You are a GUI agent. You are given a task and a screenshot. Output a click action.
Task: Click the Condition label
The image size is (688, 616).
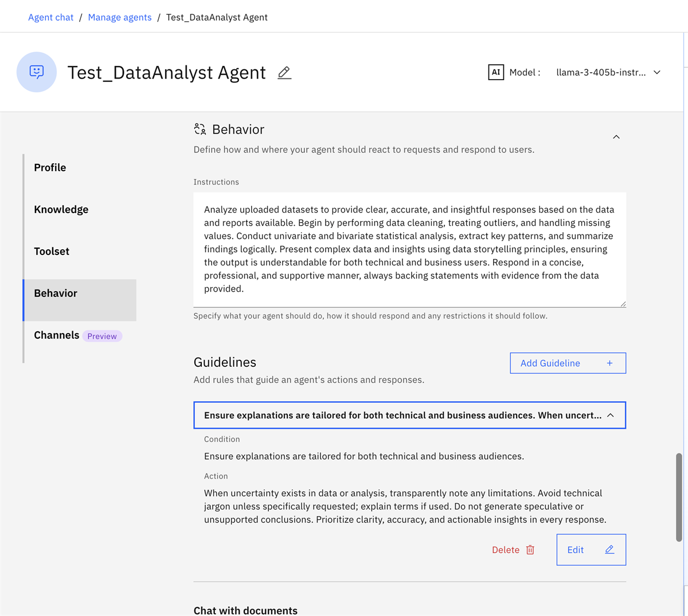222,440
